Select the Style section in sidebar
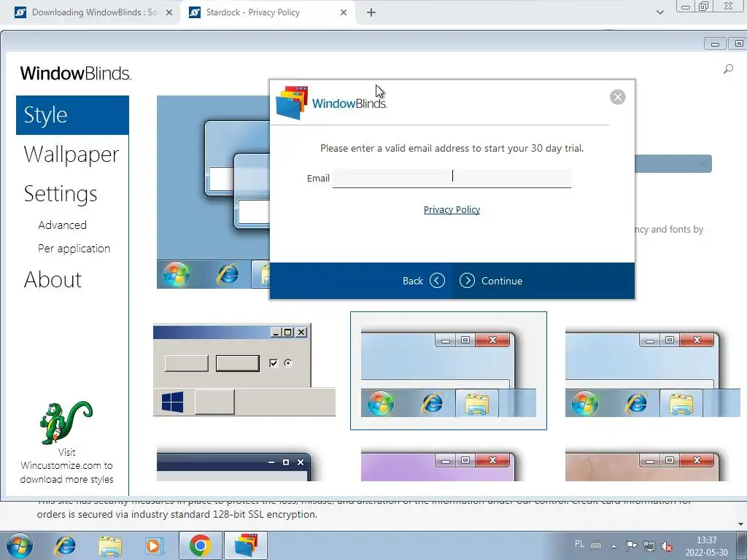The width and height of the screenshot is (747, 560). point(72,114)
